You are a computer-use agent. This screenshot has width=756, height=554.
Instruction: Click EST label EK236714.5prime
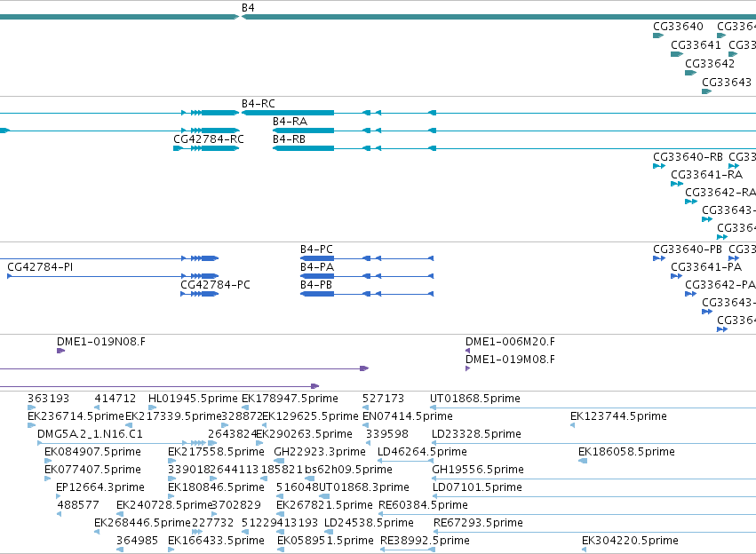coord(76,416)
